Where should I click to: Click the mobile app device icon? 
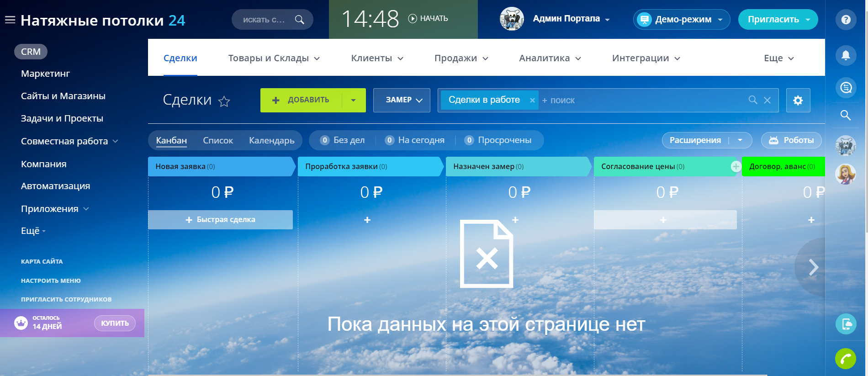click(x=846, y=324)
